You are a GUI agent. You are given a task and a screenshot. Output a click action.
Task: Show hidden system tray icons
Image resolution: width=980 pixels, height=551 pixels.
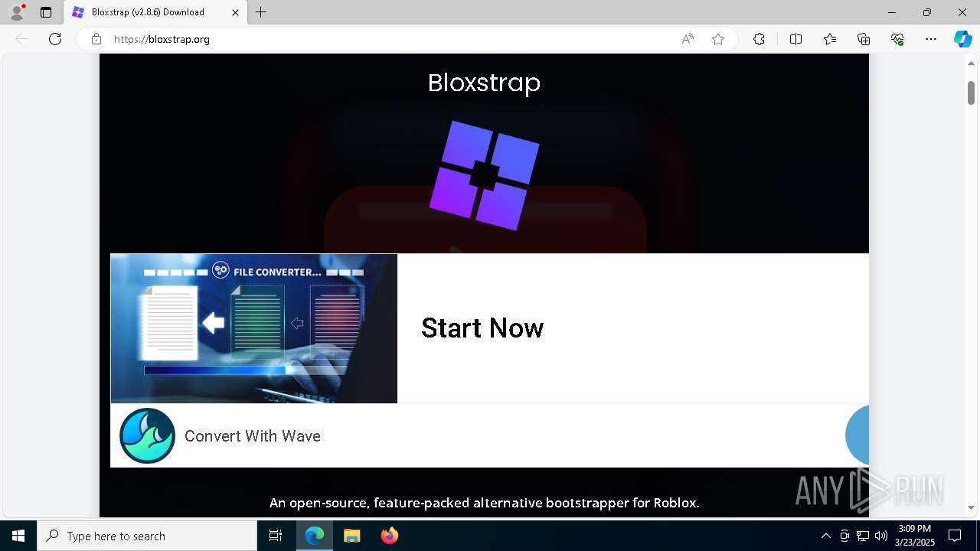(x=825, y=536)
